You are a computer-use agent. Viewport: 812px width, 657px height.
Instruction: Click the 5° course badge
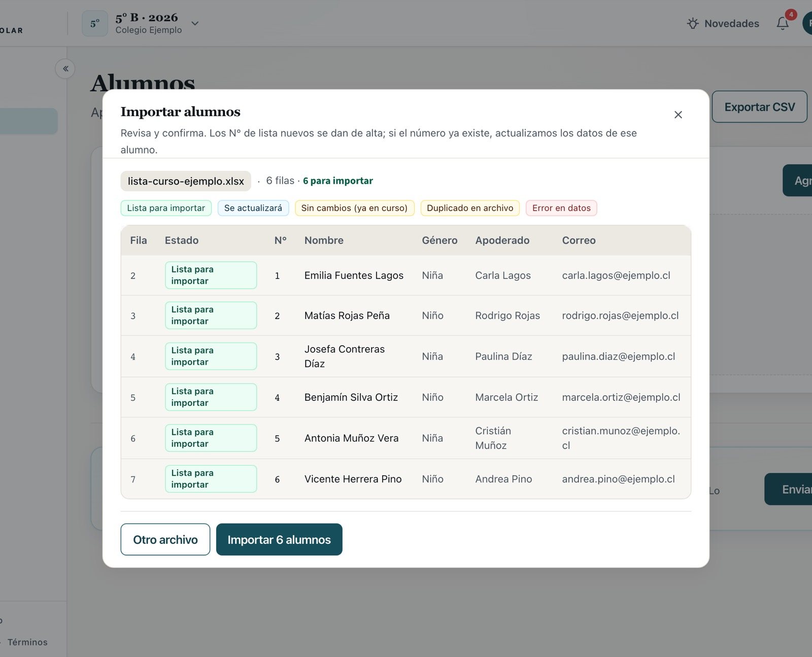95,23
